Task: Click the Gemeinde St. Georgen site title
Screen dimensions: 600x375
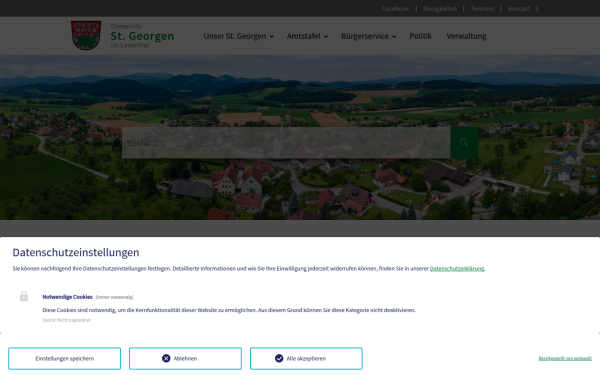Action: 142,36
